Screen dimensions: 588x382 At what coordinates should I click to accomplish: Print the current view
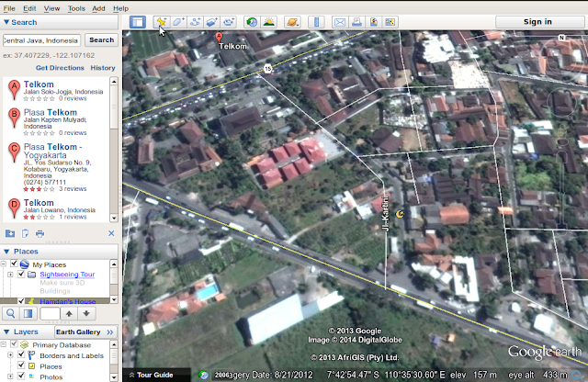click(x=356, y=22)
